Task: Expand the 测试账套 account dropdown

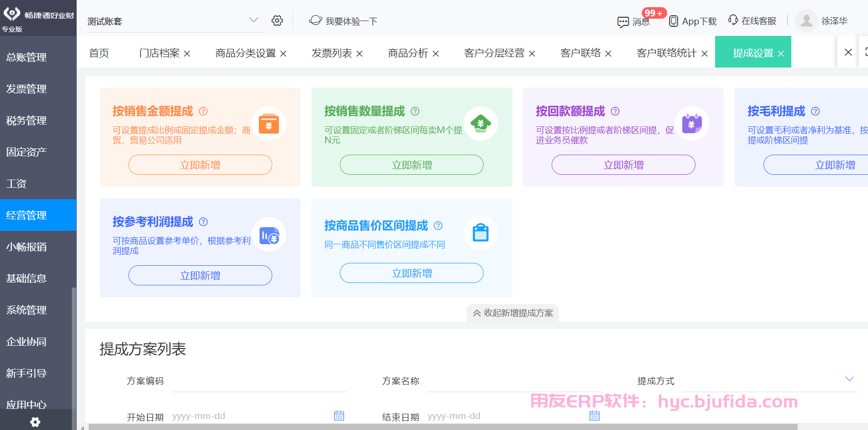Action: (254, 20)
